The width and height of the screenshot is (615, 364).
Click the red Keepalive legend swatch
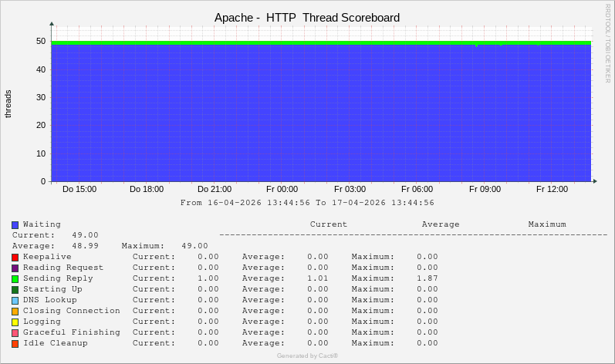point(15,257)
